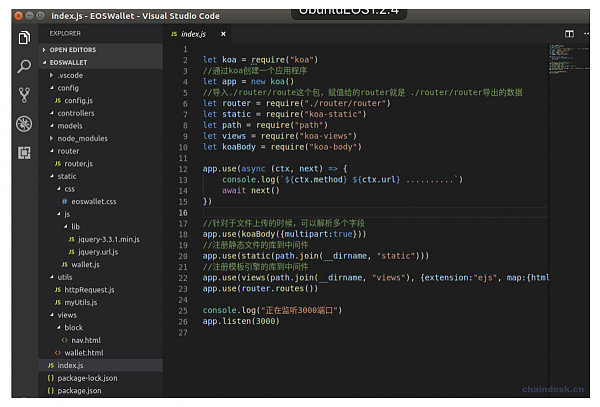Select index.js in the file tree
Image resolution: width=600 pixels, height=407 pixels.
[101, 366]
